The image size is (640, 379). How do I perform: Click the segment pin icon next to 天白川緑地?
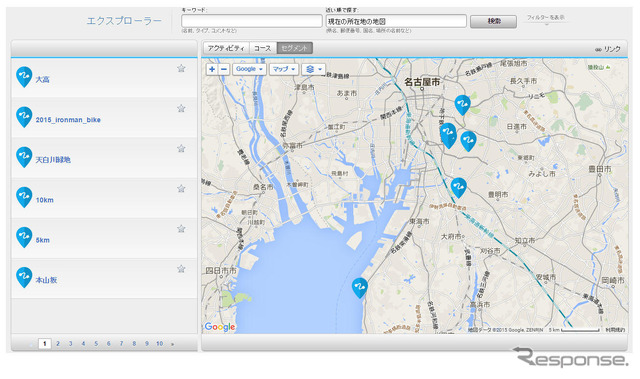coord(24,157)
